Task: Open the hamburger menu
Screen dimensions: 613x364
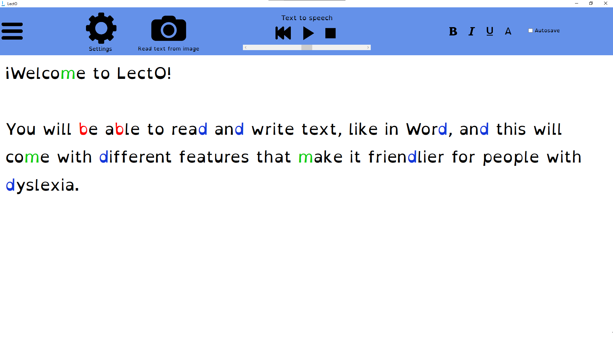Action: [x=12, y=31]
